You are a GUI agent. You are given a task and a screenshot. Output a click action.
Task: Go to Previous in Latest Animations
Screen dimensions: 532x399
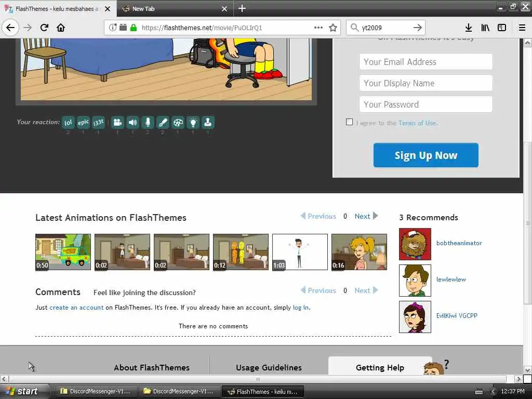tap(318, 216)
